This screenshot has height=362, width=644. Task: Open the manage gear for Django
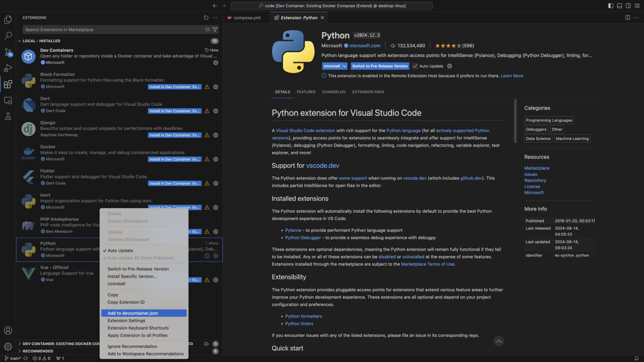(x=216, y=135)
